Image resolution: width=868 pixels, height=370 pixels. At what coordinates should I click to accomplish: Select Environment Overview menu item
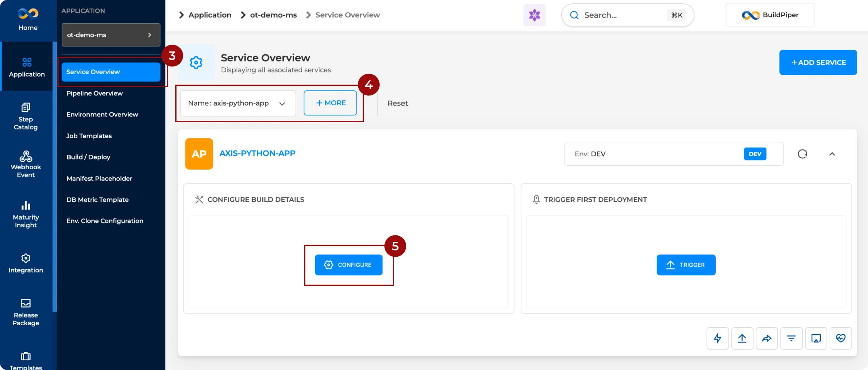(x=102, y=114)
